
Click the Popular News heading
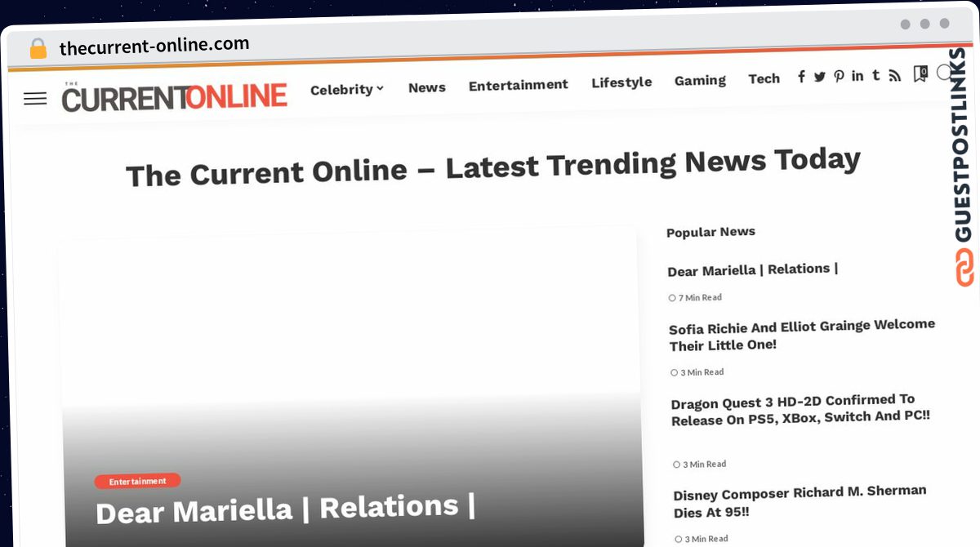coord(710,232)
